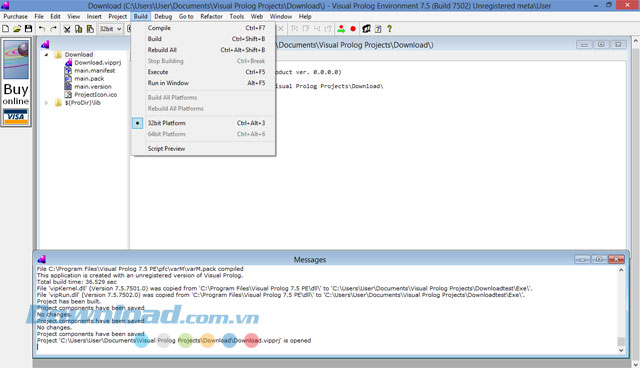640x368 pixels.
Task: Open the Web menu
Action: tap(257, 16)
